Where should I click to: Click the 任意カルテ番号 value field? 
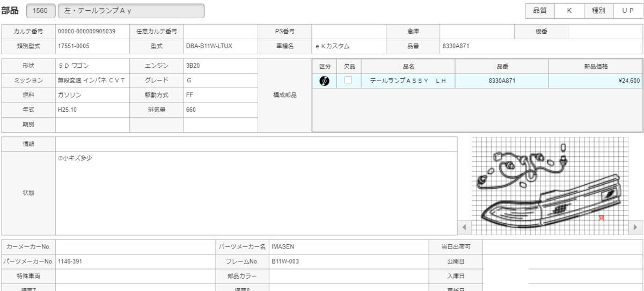pyautogui.click(x=221, y=32)
